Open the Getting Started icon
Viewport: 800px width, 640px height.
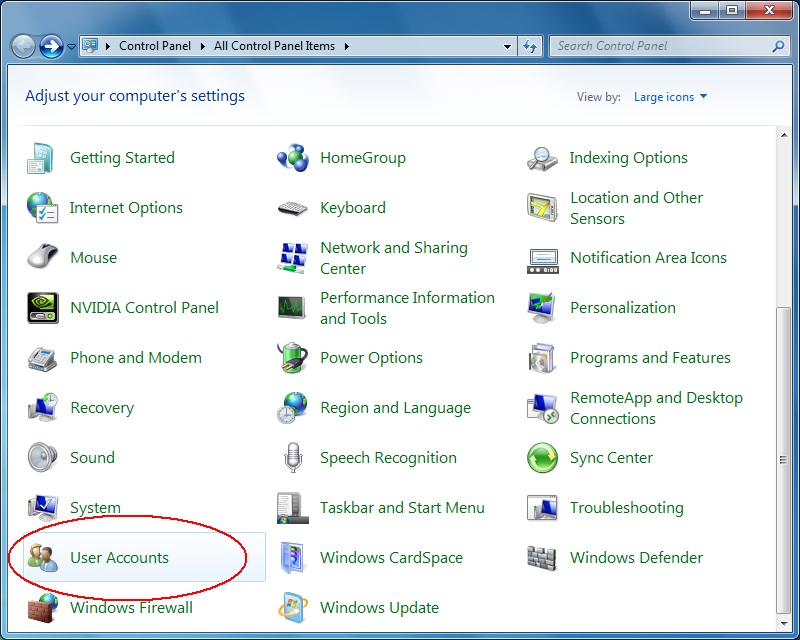click(x=41, y=158)
